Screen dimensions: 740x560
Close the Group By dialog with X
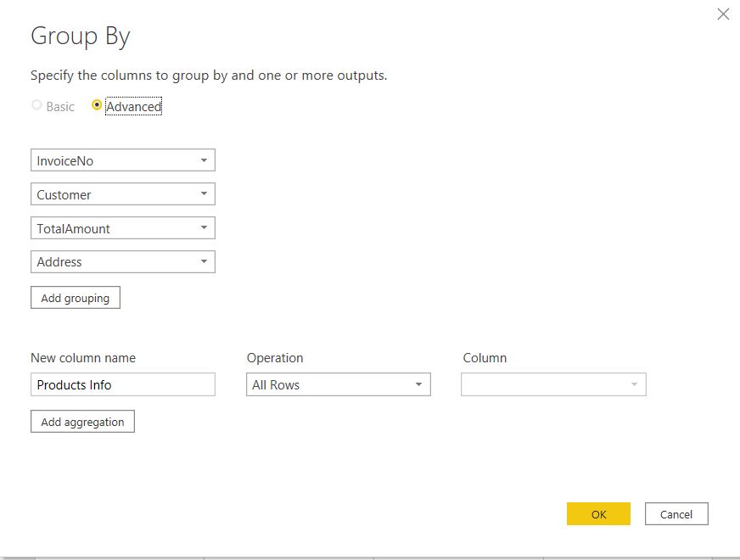click(x=723, y=14)
